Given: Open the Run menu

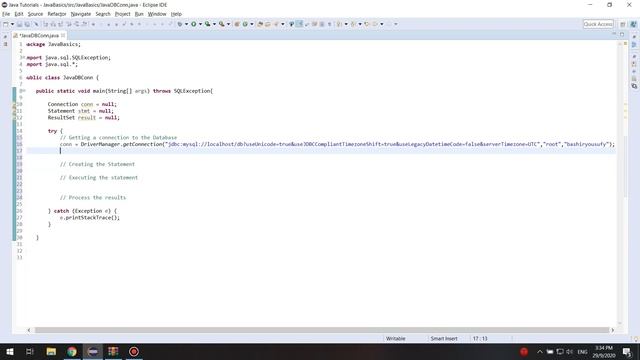Looking at the screenshot, I should tap(139, 14).
